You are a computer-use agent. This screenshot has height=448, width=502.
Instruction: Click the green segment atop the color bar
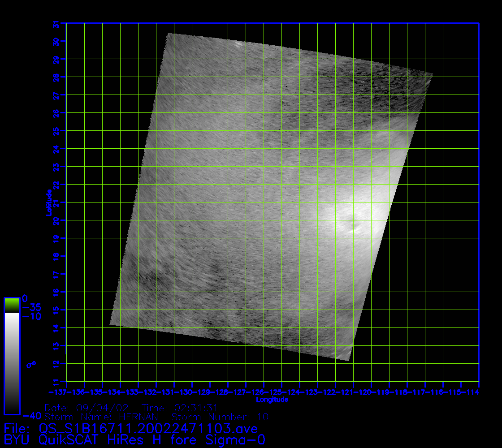(x=12, y=305)
